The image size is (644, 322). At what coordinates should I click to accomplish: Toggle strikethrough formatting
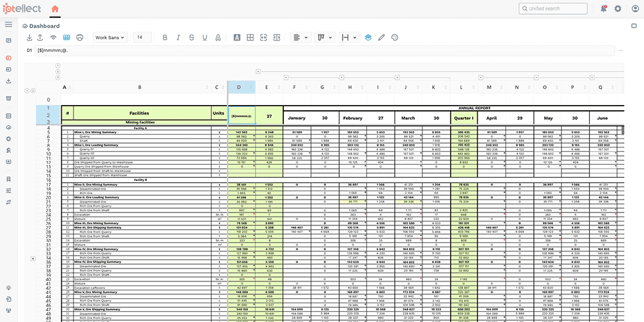tap(192, 37)
